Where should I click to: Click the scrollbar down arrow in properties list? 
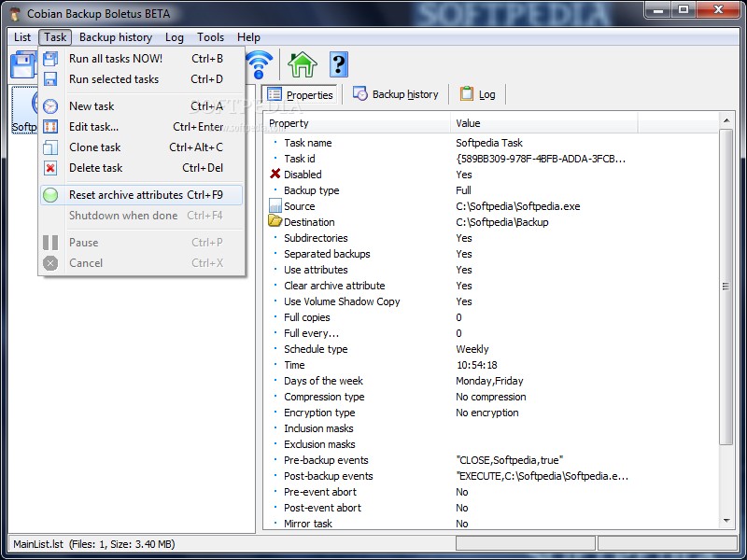[x=726, y=521]
